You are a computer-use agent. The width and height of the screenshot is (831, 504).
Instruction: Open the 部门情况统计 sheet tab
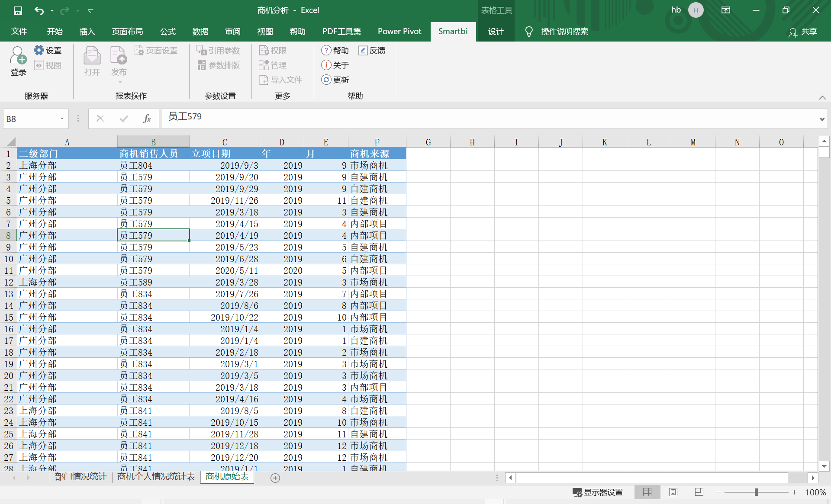[x=81, y=477]
